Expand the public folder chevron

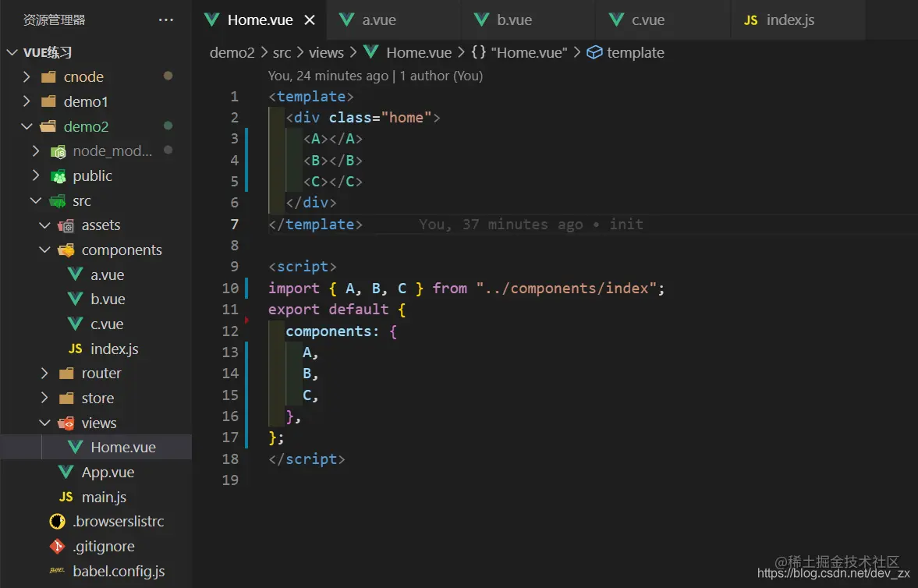pos(35,175)
